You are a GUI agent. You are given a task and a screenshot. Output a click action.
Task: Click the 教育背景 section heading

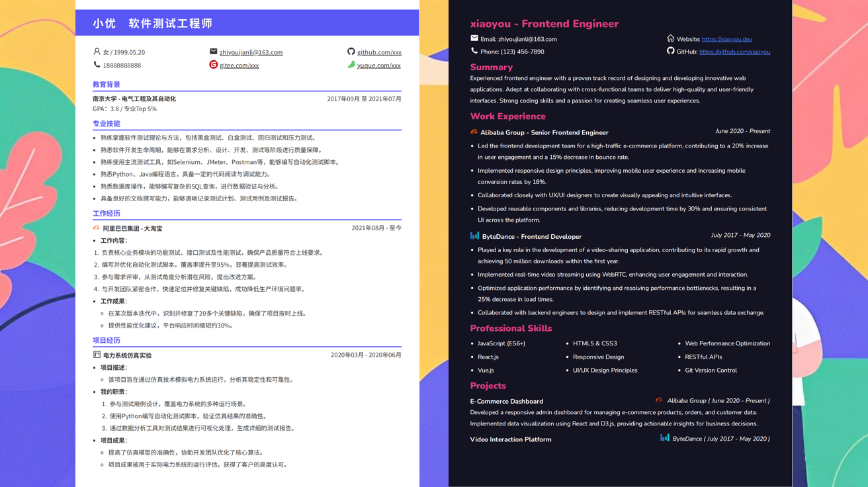coord(107,85)
